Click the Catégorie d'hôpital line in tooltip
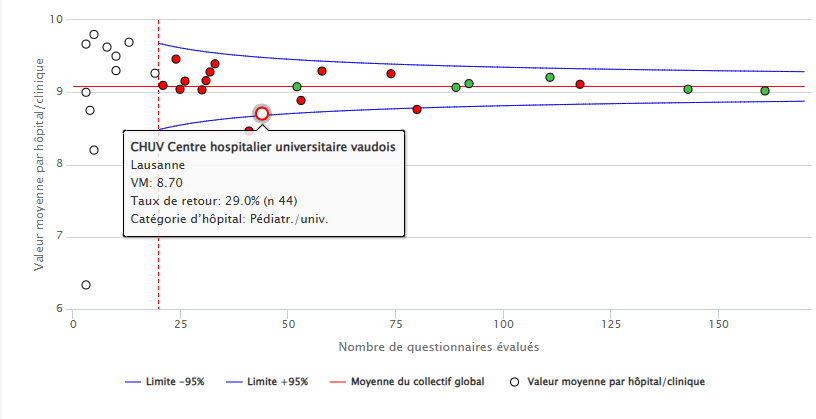Image resolution: width=816 pixels, height=419 pixels. tap(244, 219)
